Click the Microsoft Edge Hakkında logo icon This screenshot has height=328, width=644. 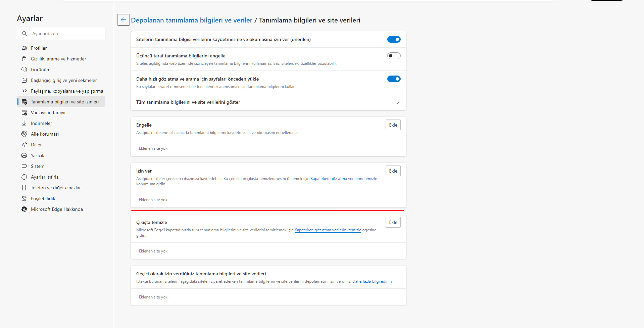coord(24,209)
